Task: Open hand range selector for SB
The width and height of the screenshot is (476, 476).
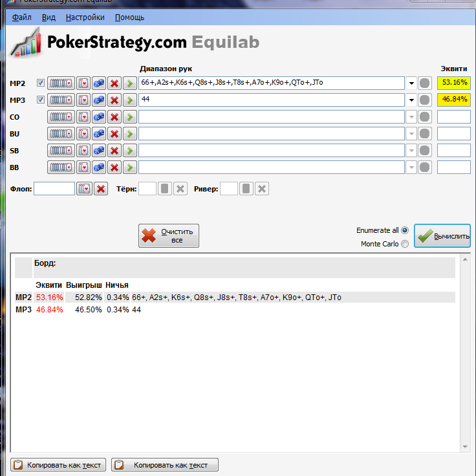Action: (61, 151)
